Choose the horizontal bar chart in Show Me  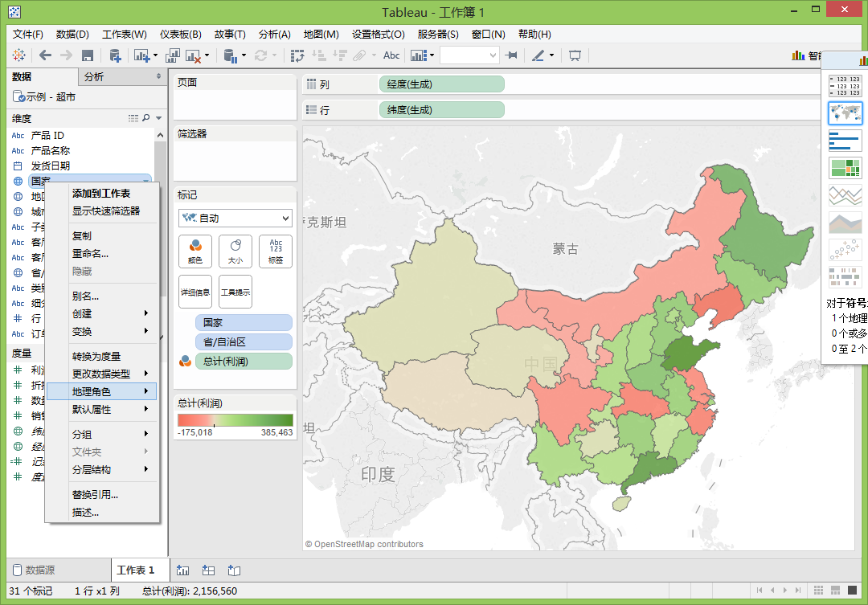[x=845, y=141]
